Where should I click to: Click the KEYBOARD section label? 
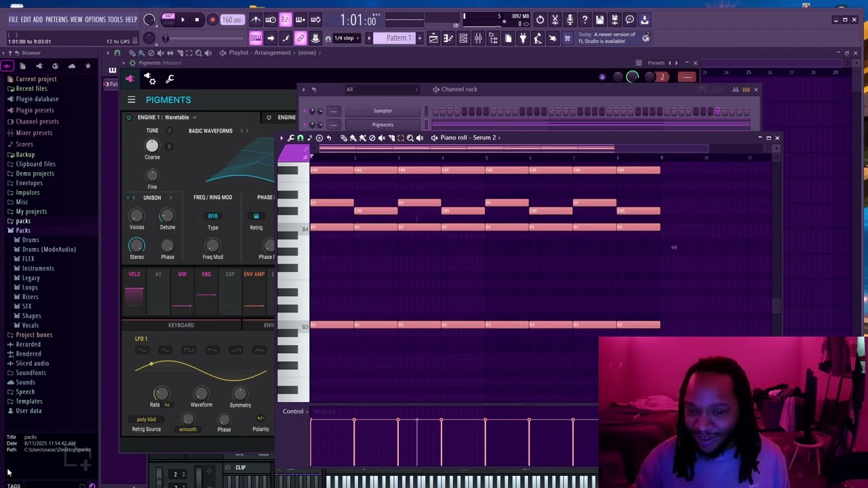tap(181, 325)
